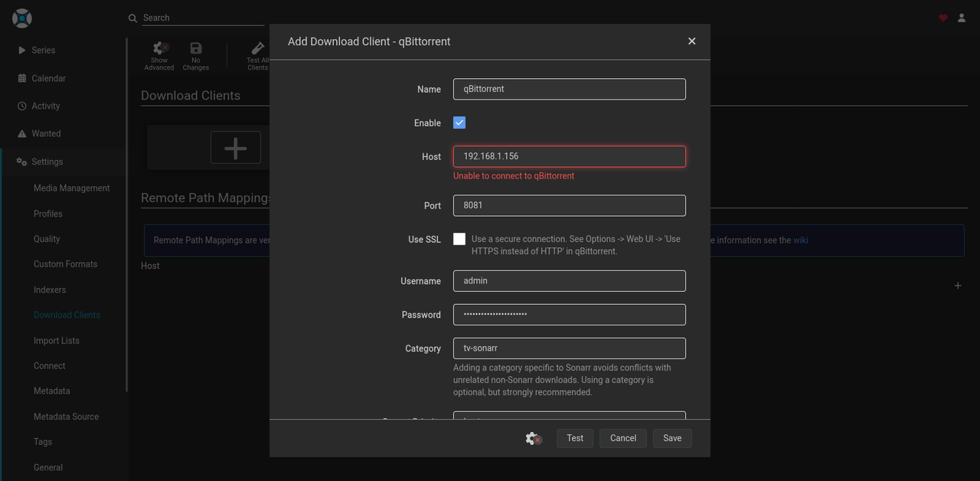Image resolution: width=980 pixels, height=481 pixels.
Task: Go to Metadata Source settings
Action: [67, 417]
